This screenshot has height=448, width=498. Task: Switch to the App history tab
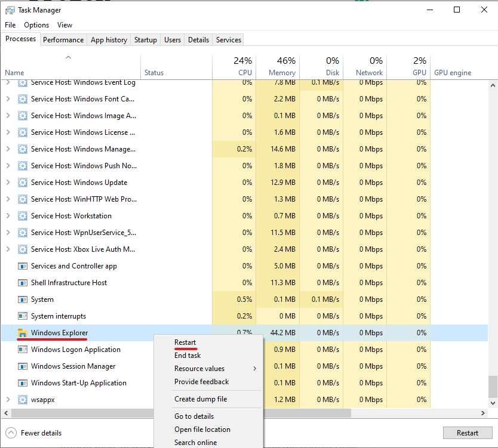[x=109, y=39]
